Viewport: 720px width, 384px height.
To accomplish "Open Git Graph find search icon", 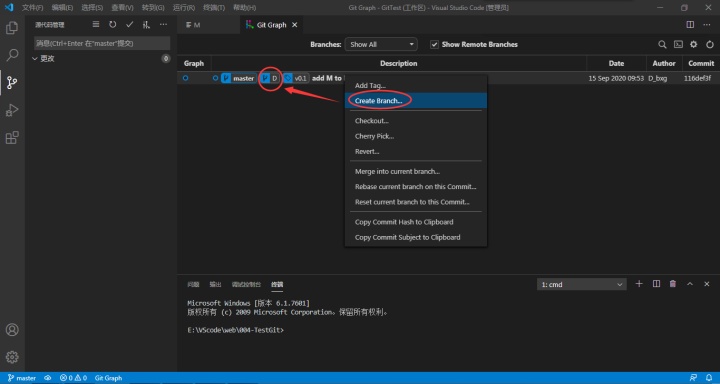I will (662, 45).
